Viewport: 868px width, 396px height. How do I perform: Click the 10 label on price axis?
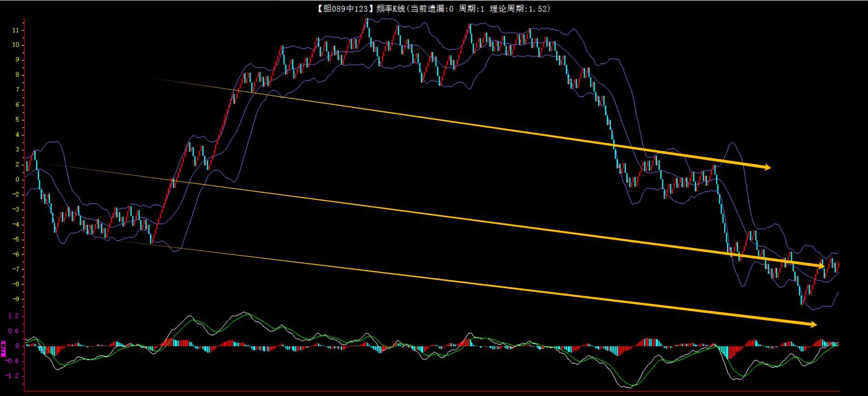point(16,45)
